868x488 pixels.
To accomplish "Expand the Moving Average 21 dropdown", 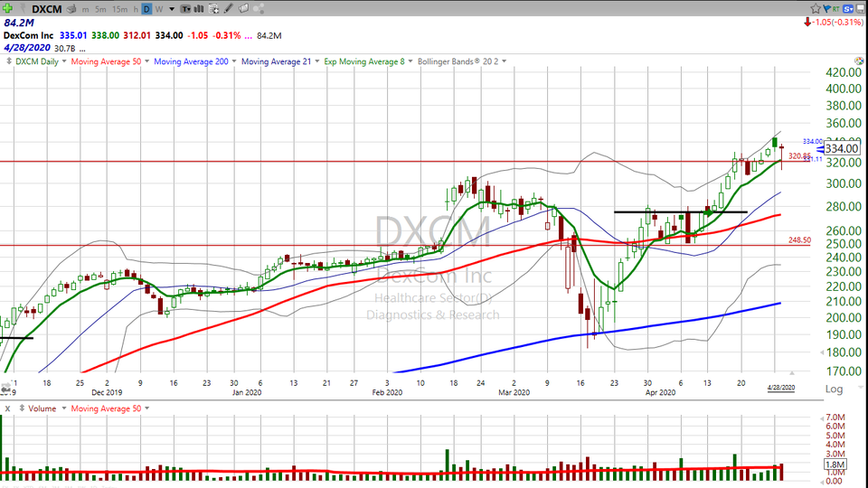I will click(x=317, y=61).
